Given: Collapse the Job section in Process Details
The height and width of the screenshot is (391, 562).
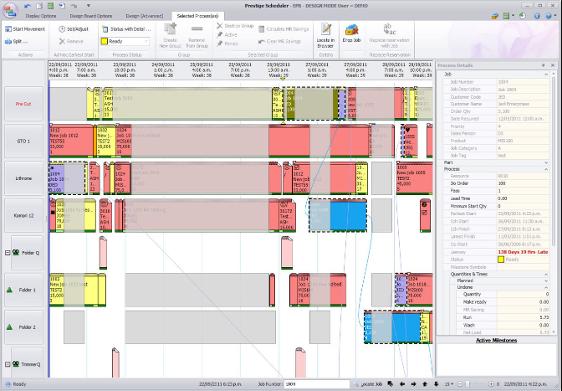Looking at the screenshot, I should pyautogui.click(x=546, y=74).
